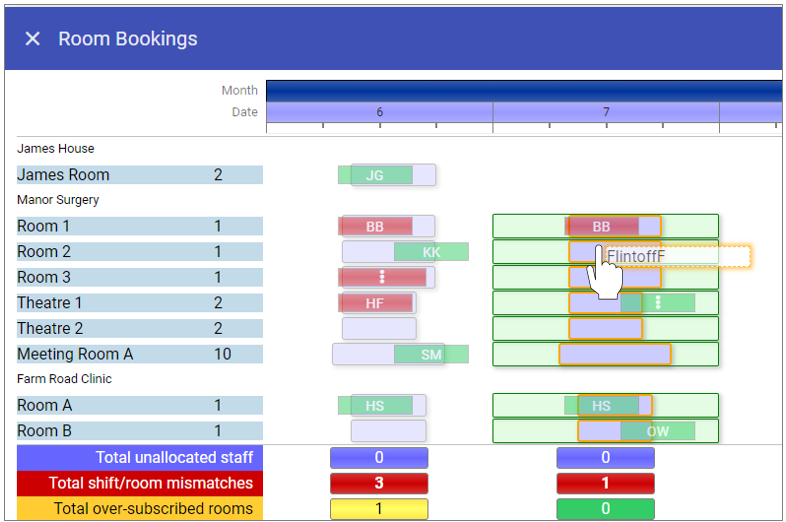Image resolution: width=786 pixels, height=522 pixels.
Task: Click the yellow over-subscribed rooms count of 1
Action: 379,509
